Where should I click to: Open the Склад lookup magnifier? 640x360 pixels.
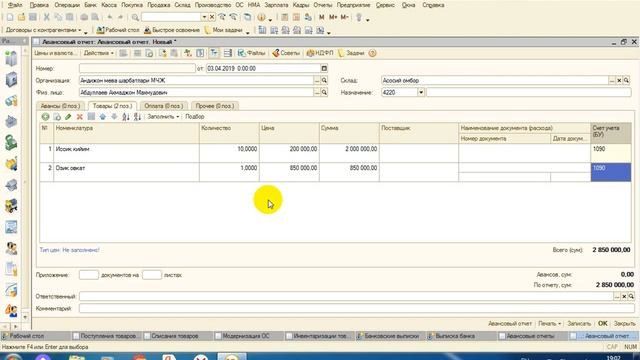click(626, 80)
